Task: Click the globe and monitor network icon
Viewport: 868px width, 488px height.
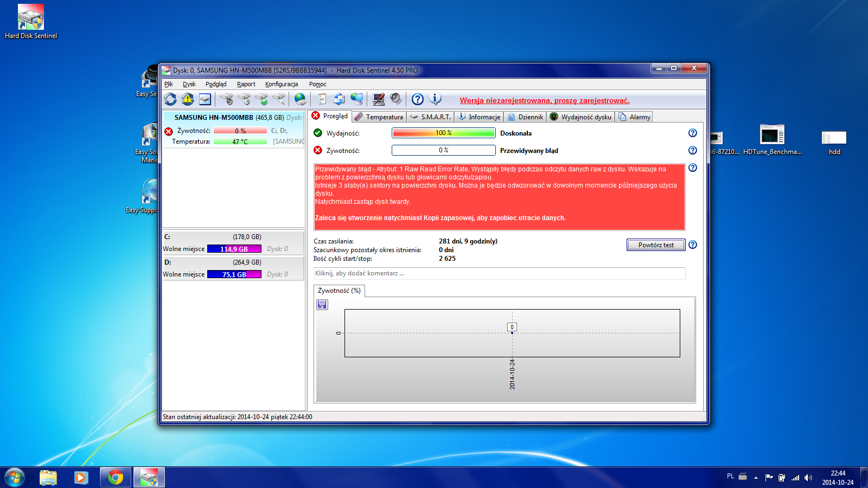Action: pos(357,99)
